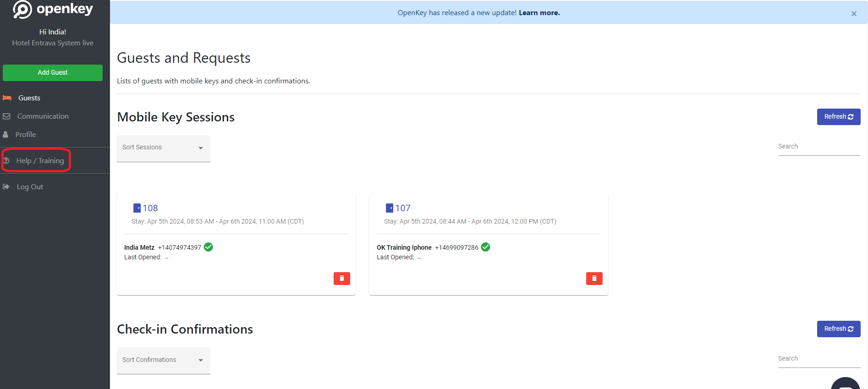This screenshot has height=389, width=868.
Task: Open room number 107 link
Action: [403, 208]
